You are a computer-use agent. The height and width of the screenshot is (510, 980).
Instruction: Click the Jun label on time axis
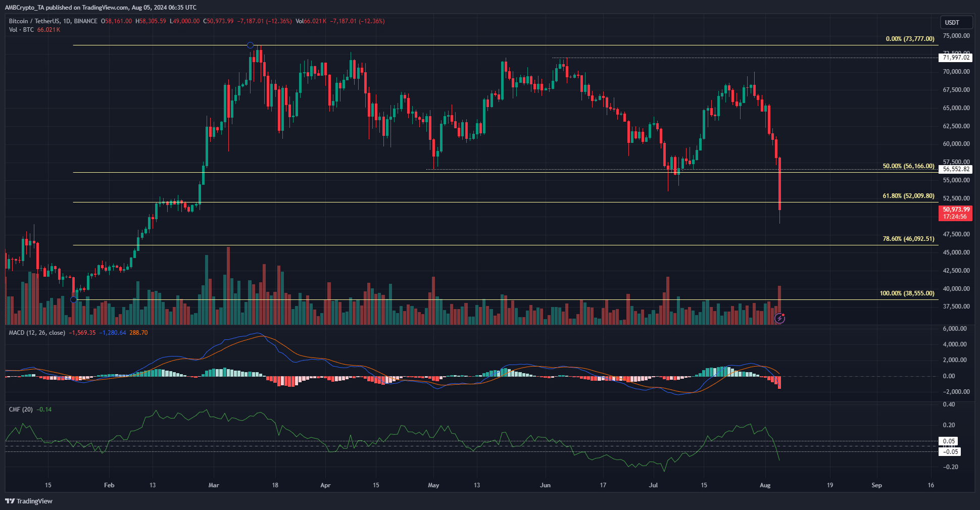(x=545, y=485)
